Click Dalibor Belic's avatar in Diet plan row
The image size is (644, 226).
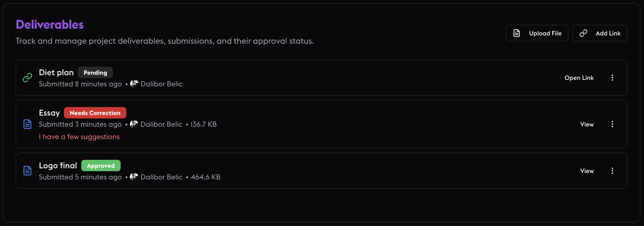click(134, 84)
